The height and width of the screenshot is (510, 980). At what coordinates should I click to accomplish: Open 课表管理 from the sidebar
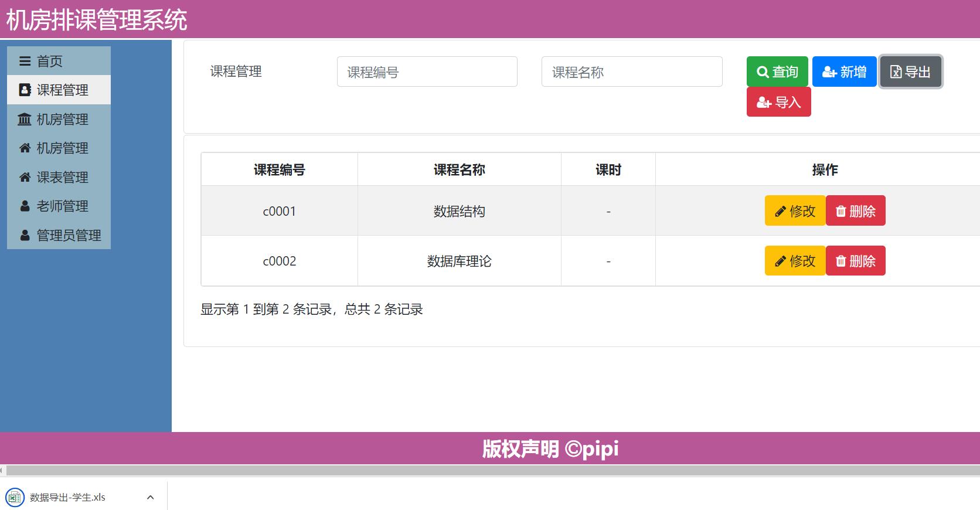(59, 177)
